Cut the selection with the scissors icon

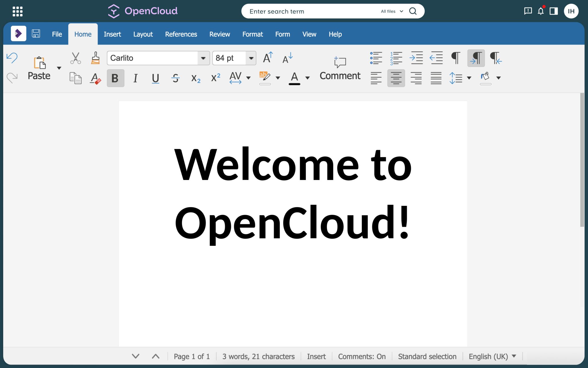pos(76,57)
